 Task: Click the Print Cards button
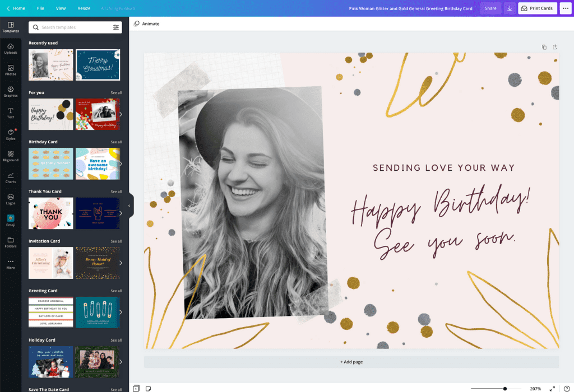(x=537, y=8)
